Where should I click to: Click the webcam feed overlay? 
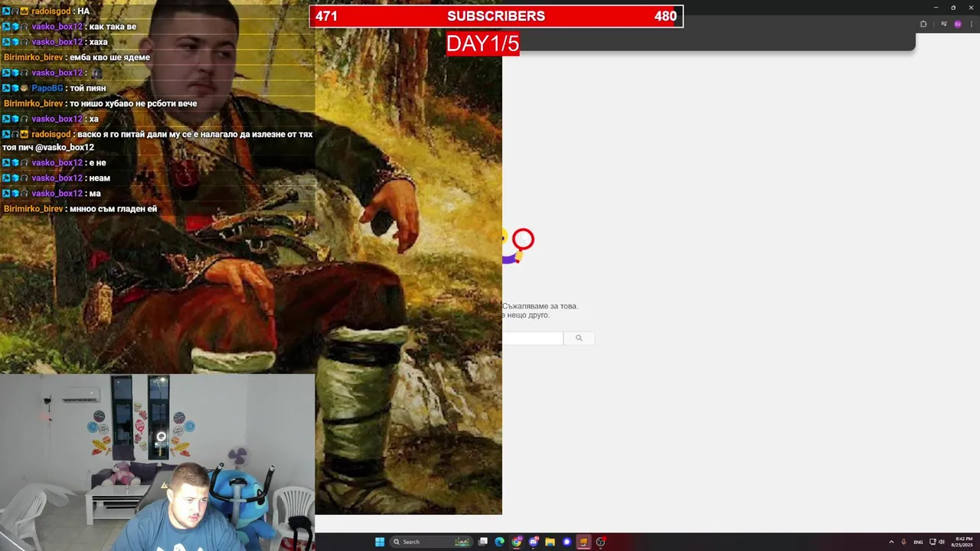157,462
